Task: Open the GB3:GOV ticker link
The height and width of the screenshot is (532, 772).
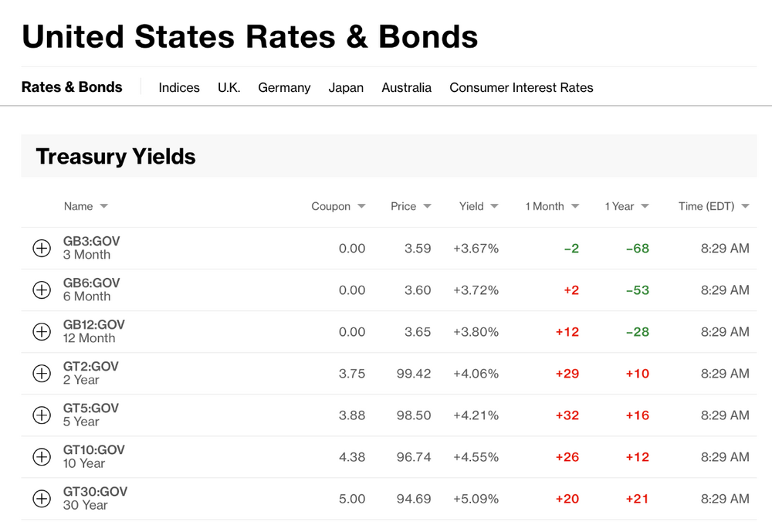Action: point(92,241)
